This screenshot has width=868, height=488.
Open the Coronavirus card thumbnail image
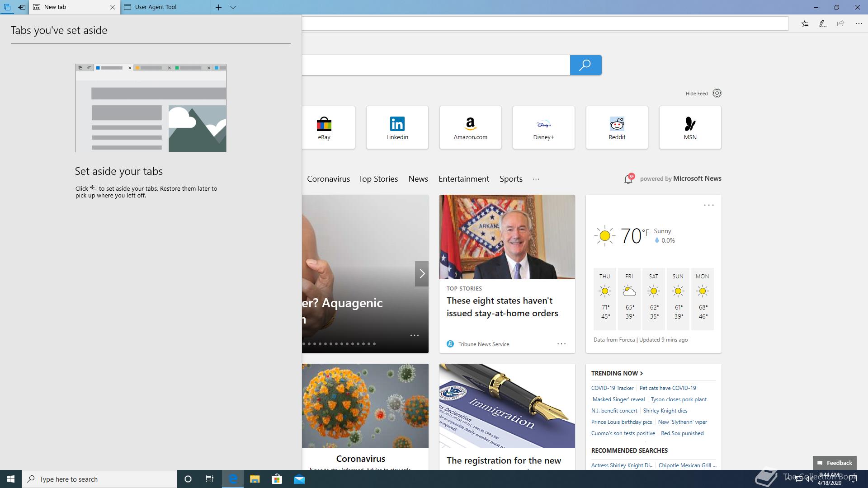[x=365, y=406]
